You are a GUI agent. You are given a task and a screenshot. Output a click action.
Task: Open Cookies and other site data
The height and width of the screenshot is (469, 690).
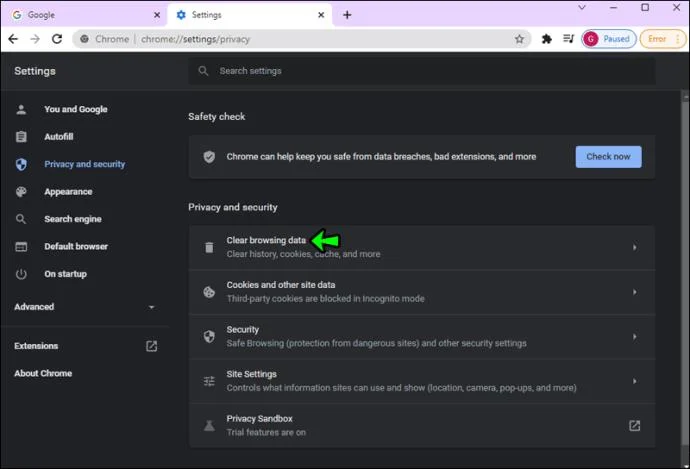(x=422, y=292)
